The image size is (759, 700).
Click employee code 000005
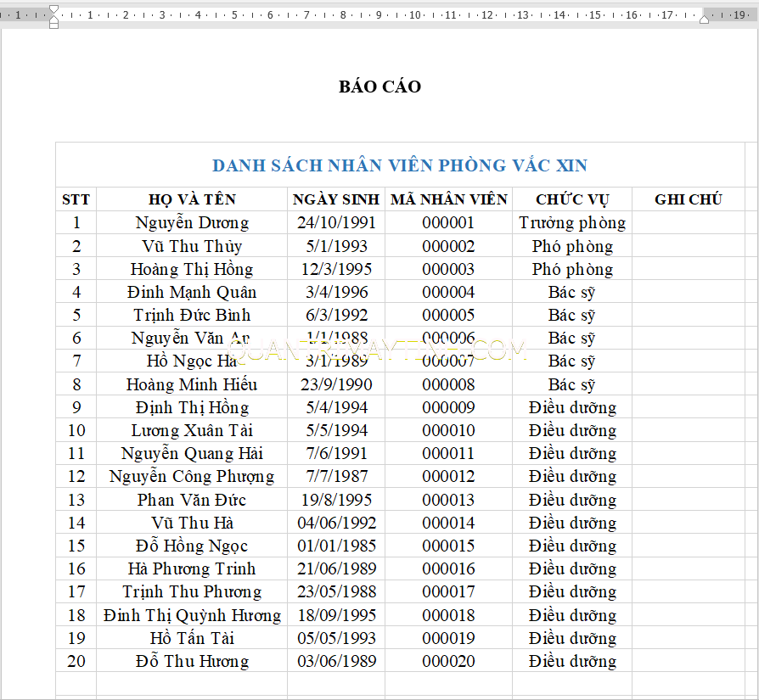click(448, 315)
